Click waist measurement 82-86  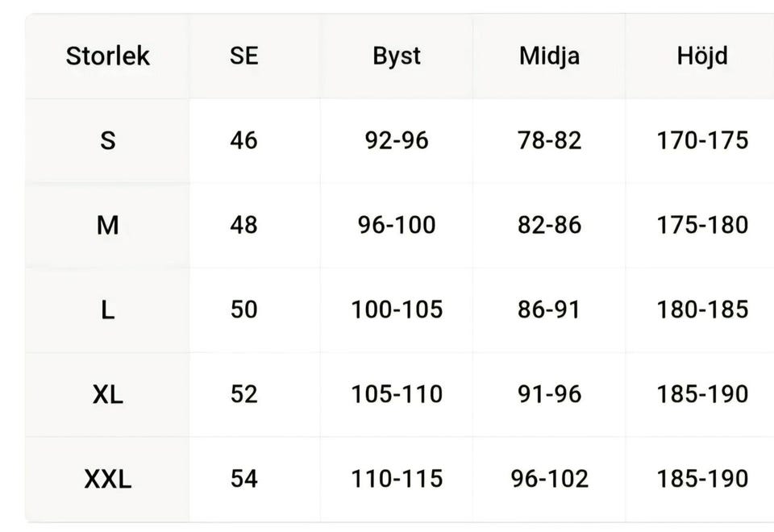click(x=549, y=225)
